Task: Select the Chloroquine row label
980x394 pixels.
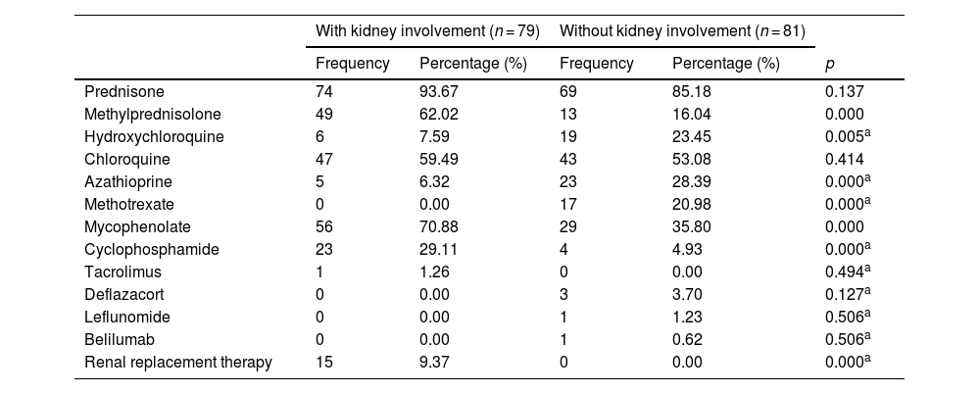Action: click(x=127, y=160)
